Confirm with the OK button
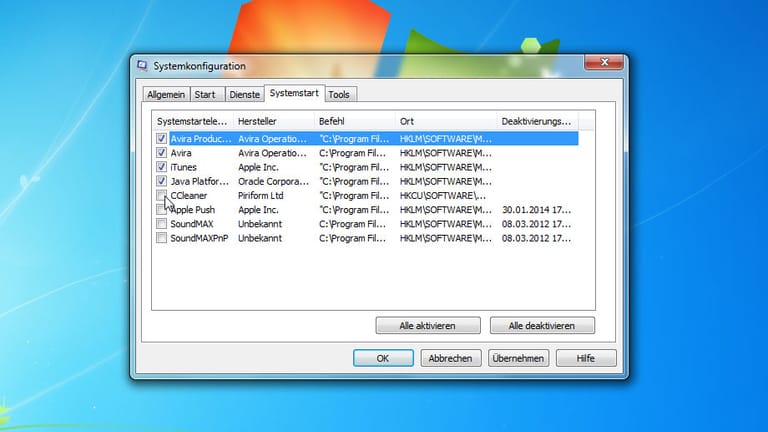The width and height of the screenshot is (768, 432). tap(383, 358)
